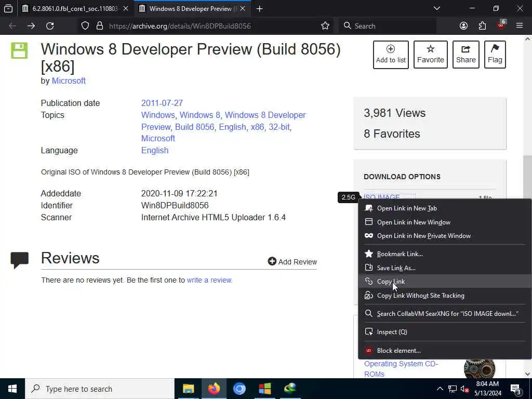This screenshot has height=399, width=532.
Task: Open tracking protection shield icon
Action: pos(85,26)
